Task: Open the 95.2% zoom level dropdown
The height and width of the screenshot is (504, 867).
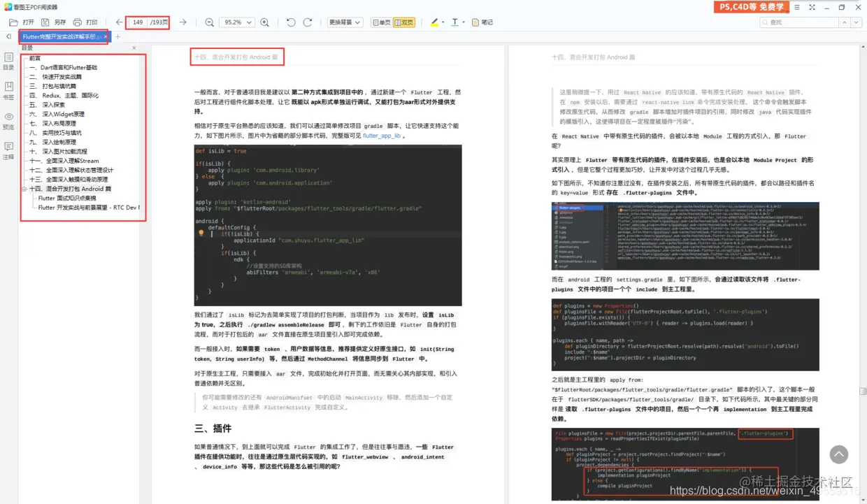Action: click(236, 22)
